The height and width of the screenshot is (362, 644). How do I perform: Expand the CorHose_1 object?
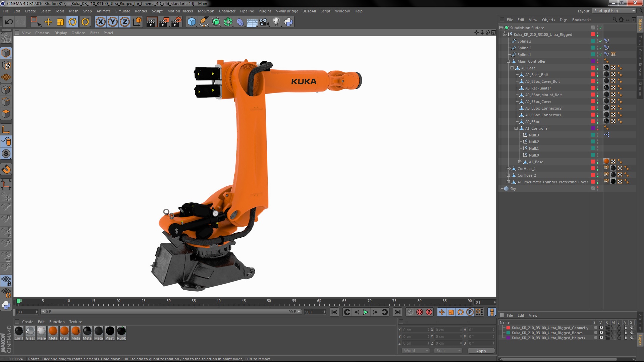pyautogui.click(x=508, y=169)
